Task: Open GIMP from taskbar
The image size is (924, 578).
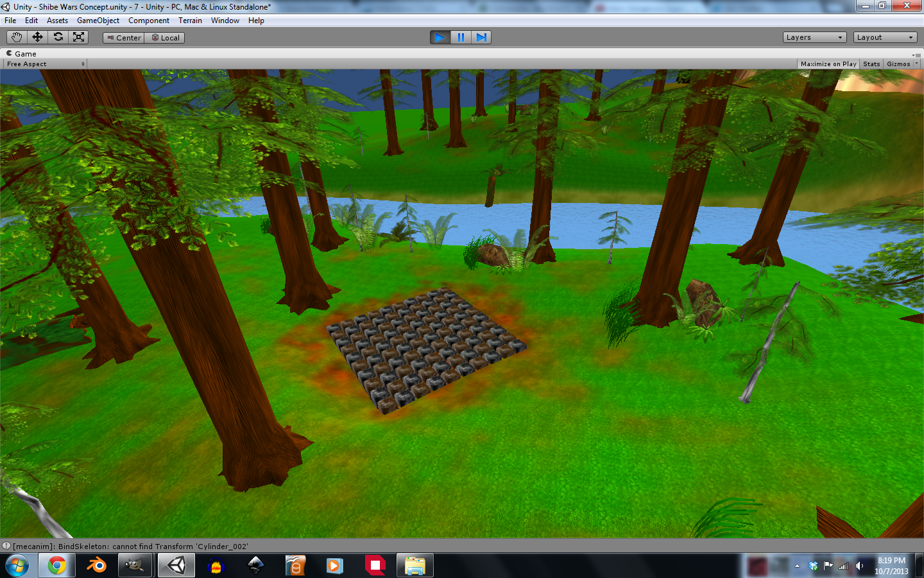Action: pos(135,566)
